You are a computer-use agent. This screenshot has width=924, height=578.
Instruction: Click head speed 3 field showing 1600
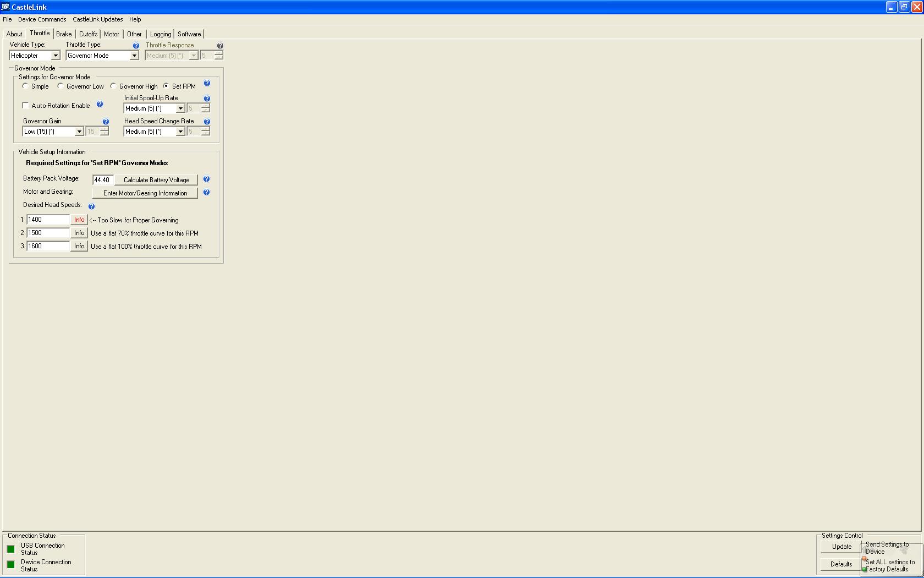[48, 246]
